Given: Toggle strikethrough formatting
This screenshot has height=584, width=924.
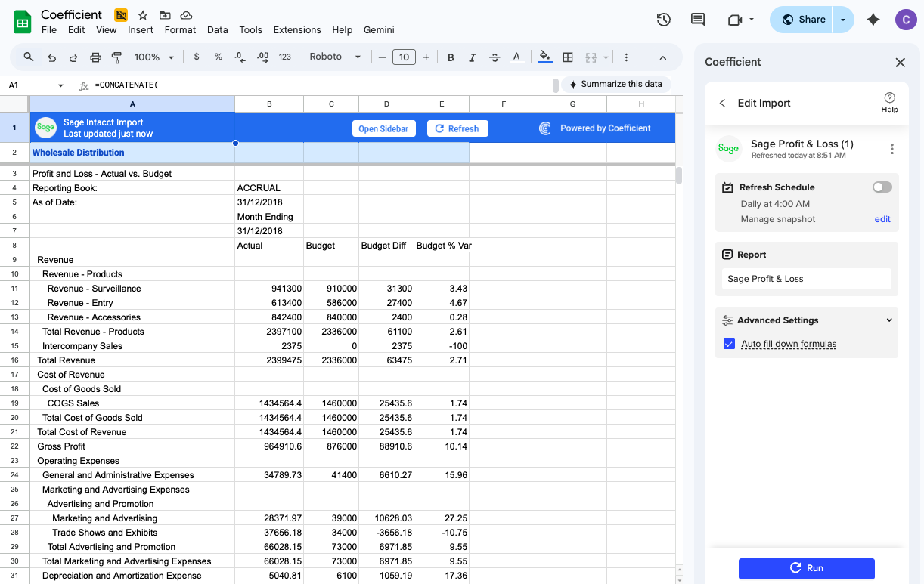Looking at the screenshot, I should click(x=493, y=57).
